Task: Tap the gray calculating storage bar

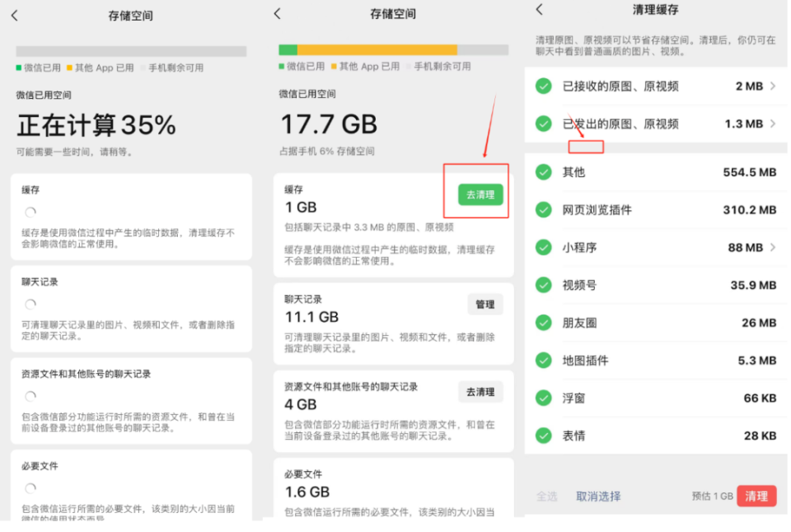Action: pyautogui.click(x=131, y=51)
